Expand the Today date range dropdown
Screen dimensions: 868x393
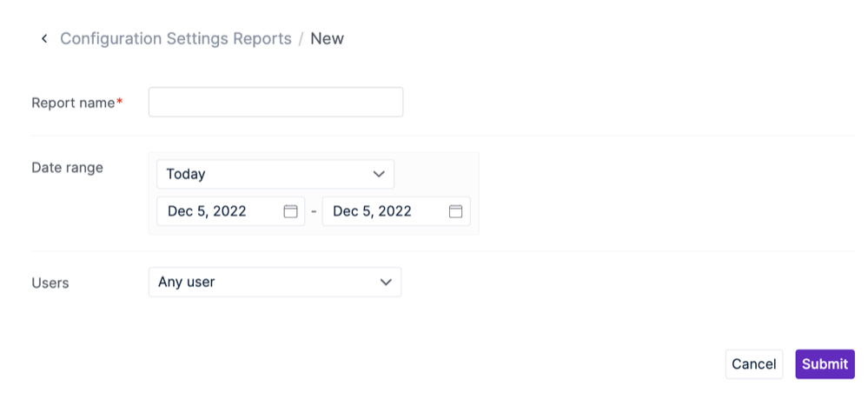pyautogui.click(x=275, y=174)
